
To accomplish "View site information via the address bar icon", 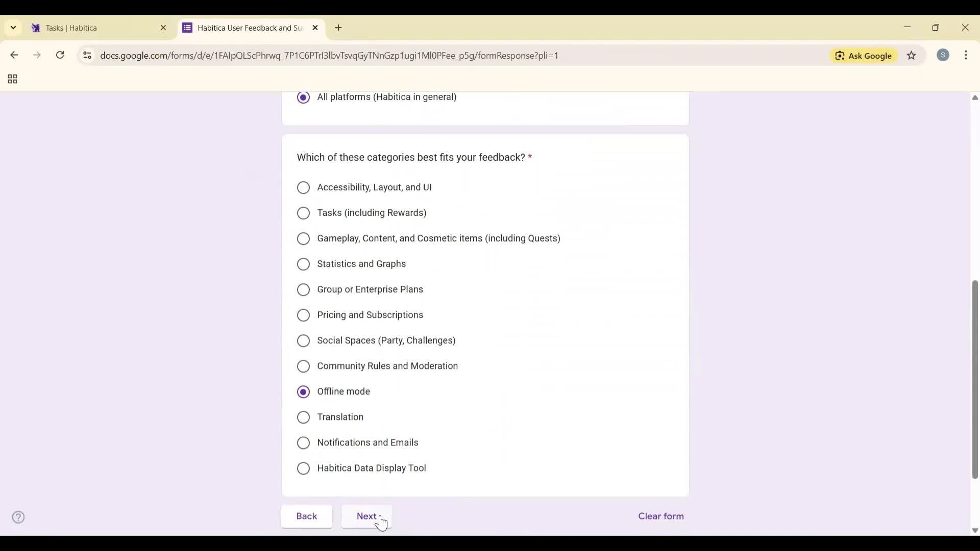I will tap(87, 56).
